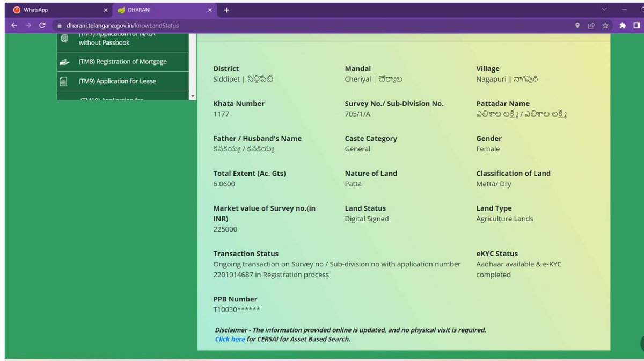The height and width of the screenshot is (361, 644).
Task: Click total extent value 6.0600
Action: 224,184
